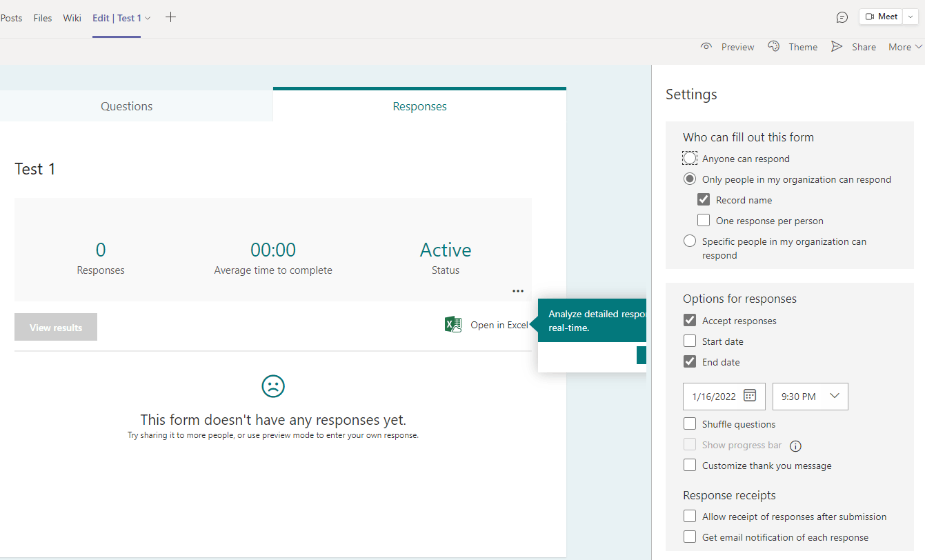Viewport: 925px width, 560px height.
Task: Start a meeting with the Meet button
Action: click(x=882, y=17)
